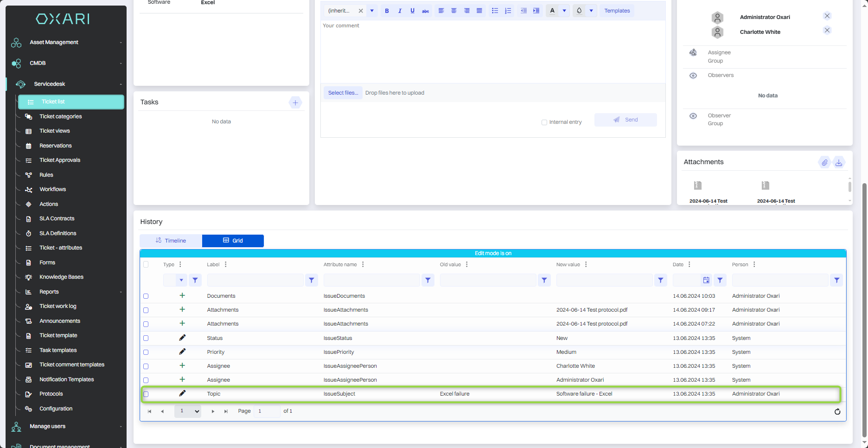Click the Select files button
Screen dimensions: 868x448
(x=343, y=93)
